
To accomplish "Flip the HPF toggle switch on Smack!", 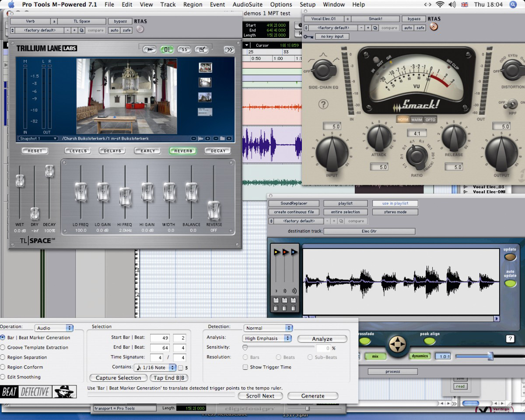I will click(x=510, y=104).
